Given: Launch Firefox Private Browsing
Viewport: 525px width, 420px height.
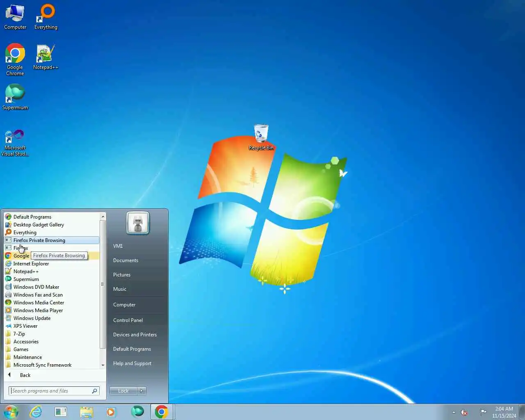Looking at the screenshot, I should pos(52,240).
